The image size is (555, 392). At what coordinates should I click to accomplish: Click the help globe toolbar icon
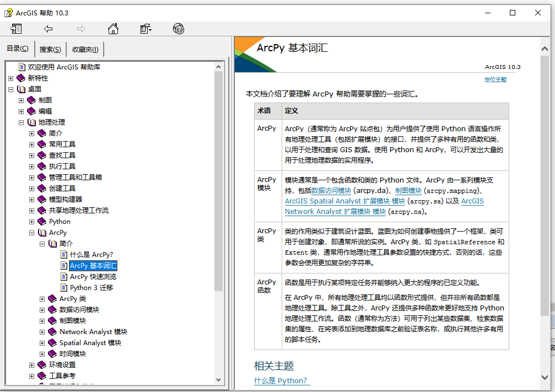[x=179, y=29]
